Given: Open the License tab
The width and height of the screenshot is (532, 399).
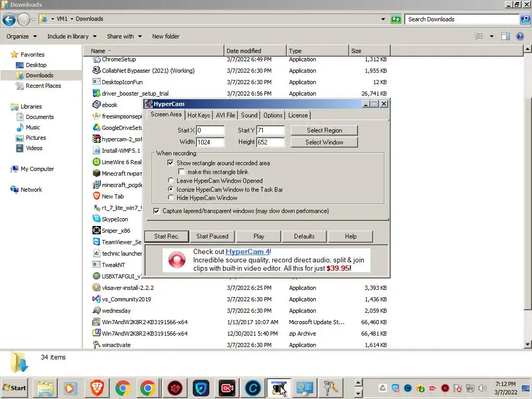Looking at the screenshot, I should tap(298, 115).
